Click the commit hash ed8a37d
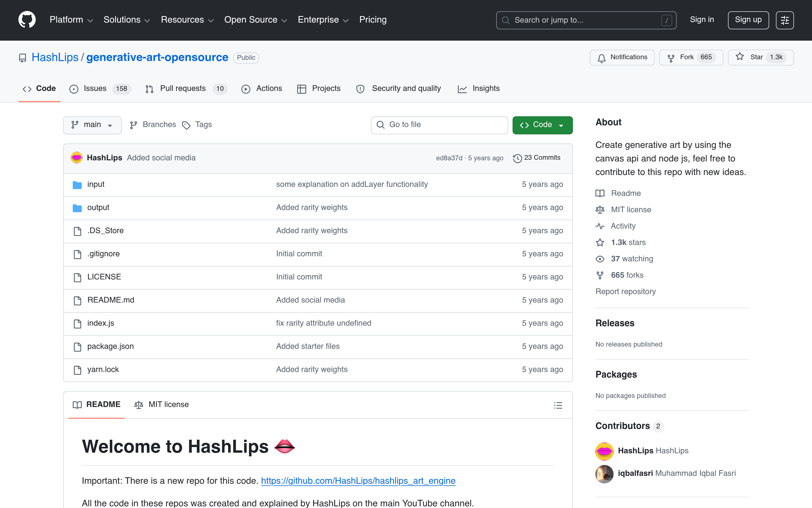 coord(449,158)
